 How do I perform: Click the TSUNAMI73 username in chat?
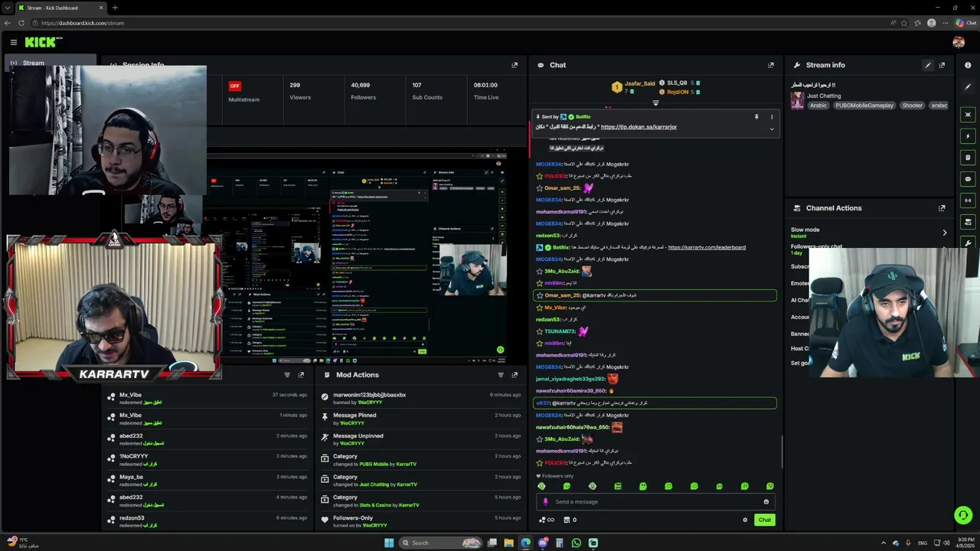[559, 331]
